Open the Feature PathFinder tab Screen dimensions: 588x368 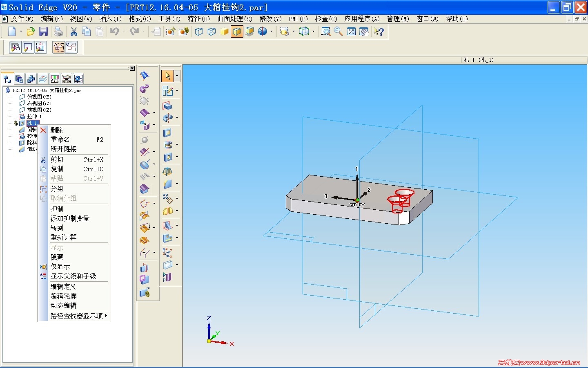7,79
